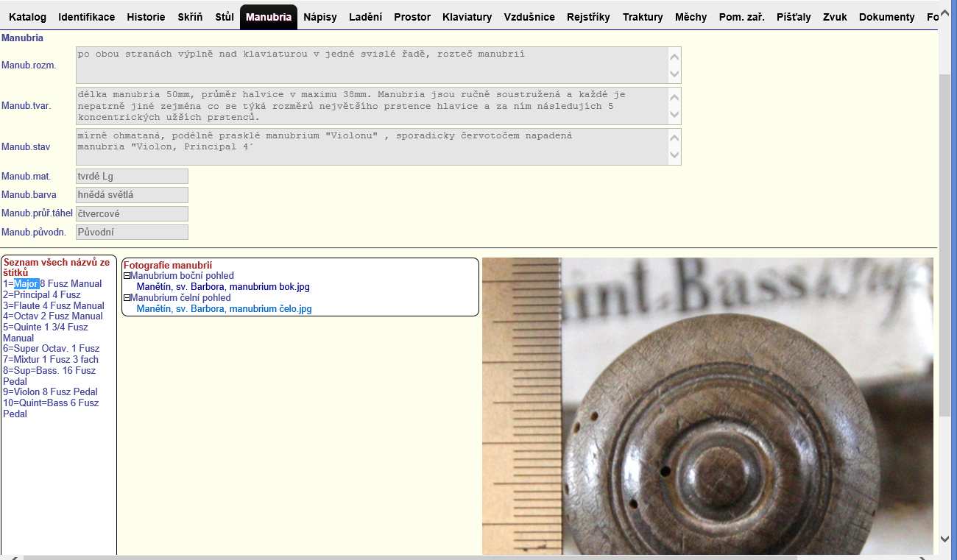Open the Historie tab
The width and height of the screenshot is (957, 560).
click(146, 17)
